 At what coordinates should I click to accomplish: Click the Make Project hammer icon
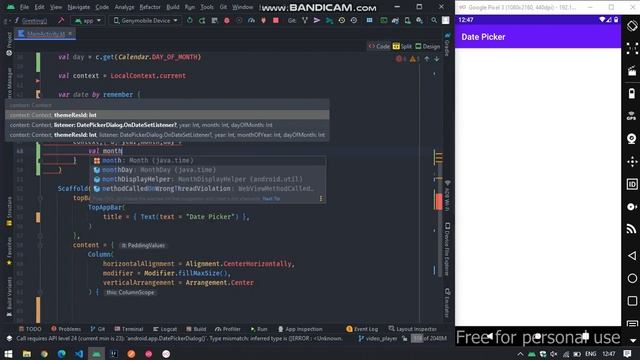(61, 20)
